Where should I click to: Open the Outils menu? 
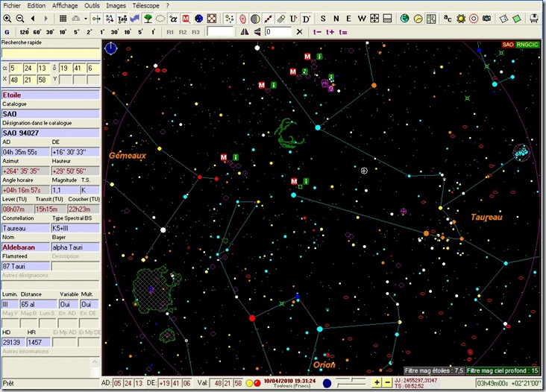92,5
